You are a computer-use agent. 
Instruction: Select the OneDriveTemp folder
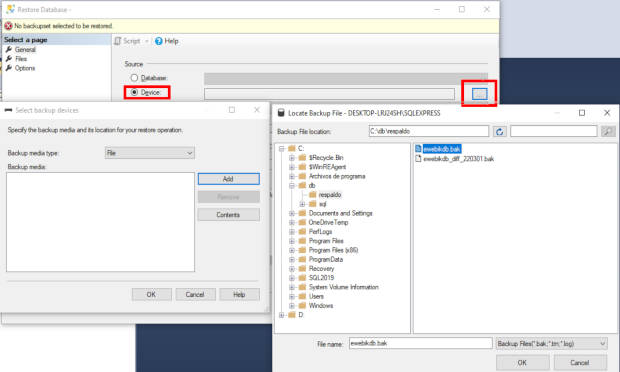(328, 222)
